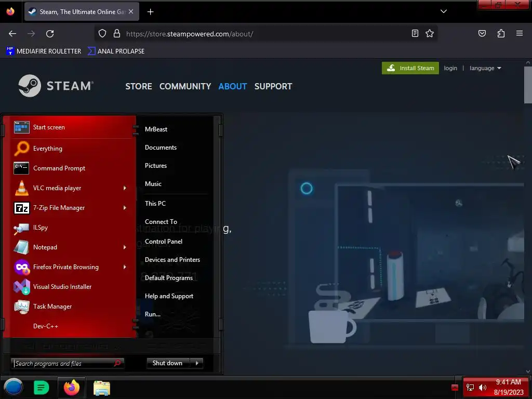Expand the Firefox Private Browsing submenu arrow
Screen dimensions: 532x399
point(125,267)
